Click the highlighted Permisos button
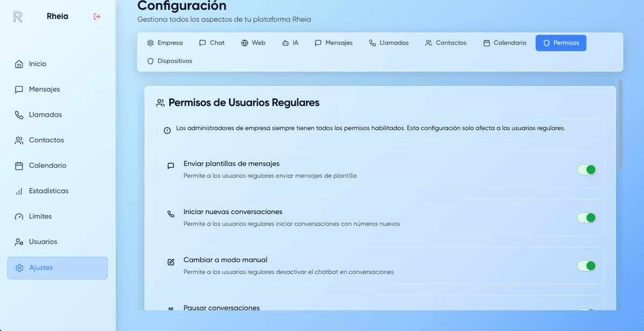 coord(561,42)
